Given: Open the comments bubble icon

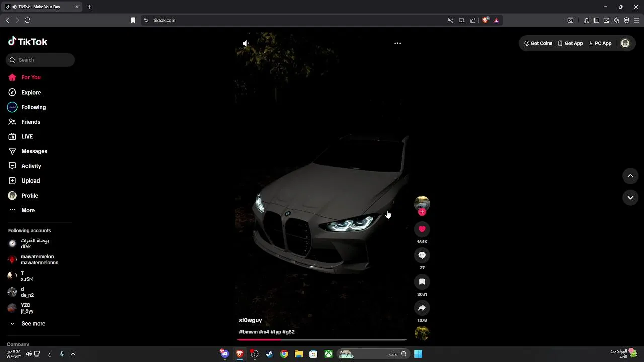Looking at the screenshot, I should [x=422, y=255].
